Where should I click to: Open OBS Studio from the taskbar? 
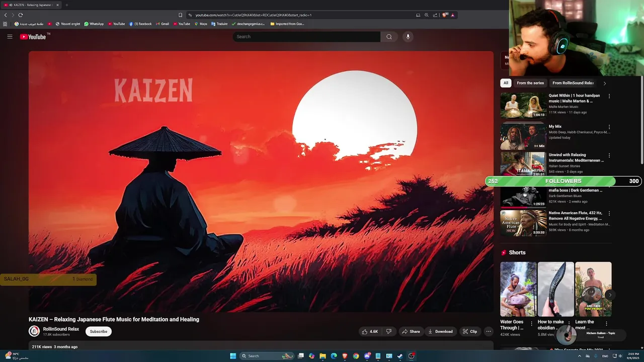coord(412,356)
